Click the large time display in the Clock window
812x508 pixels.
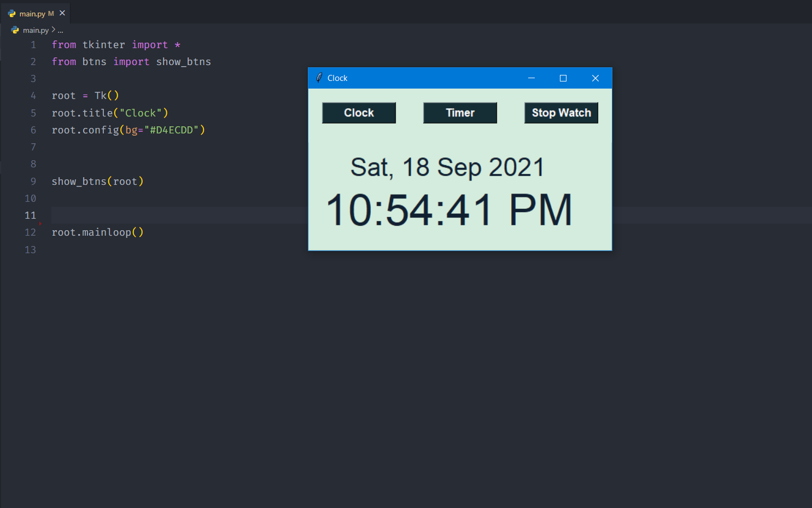[448, 209]
